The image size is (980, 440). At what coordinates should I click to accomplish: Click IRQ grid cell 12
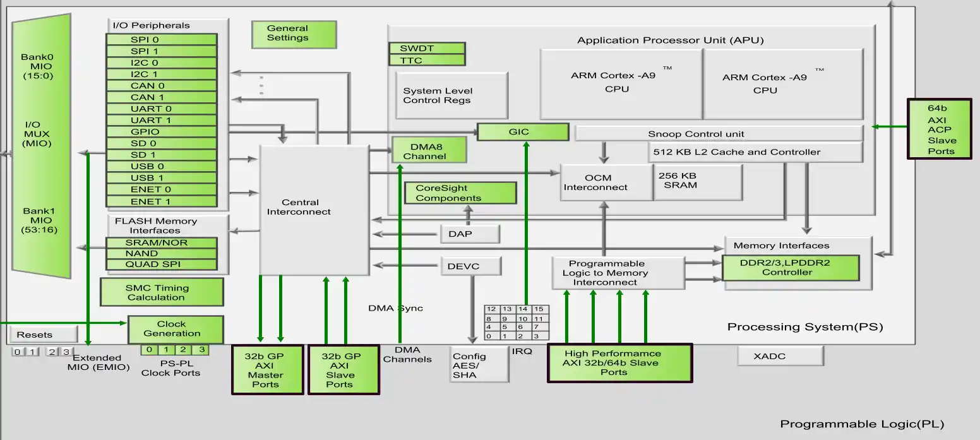point(491,309)
